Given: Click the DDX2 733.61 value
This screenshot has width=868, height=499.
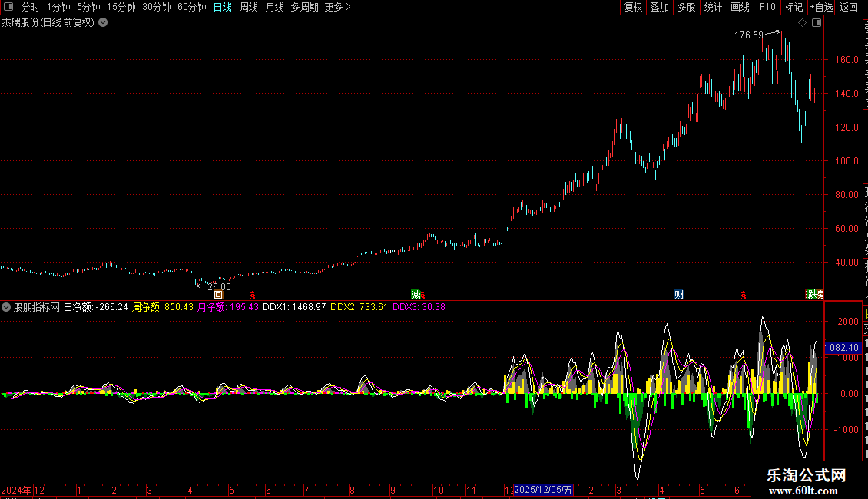Looking at the screenshot, I should point(359,307).
